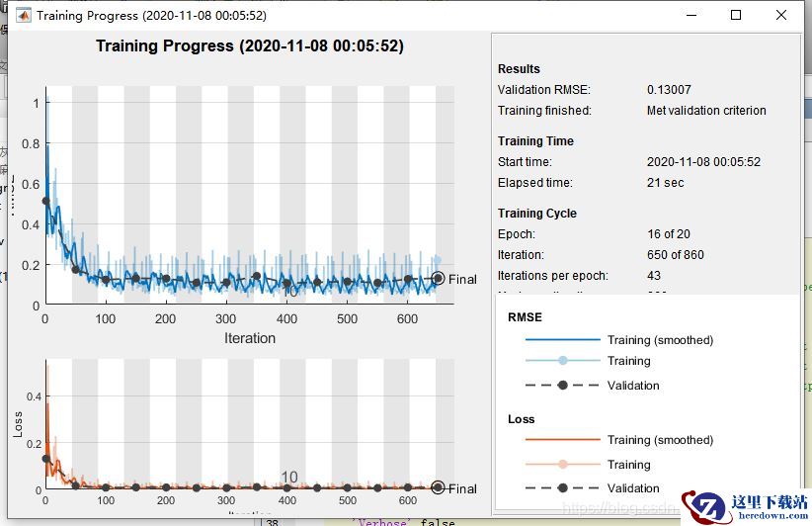Click the Epoch 16 of 20 value

(x=669, y=233)
